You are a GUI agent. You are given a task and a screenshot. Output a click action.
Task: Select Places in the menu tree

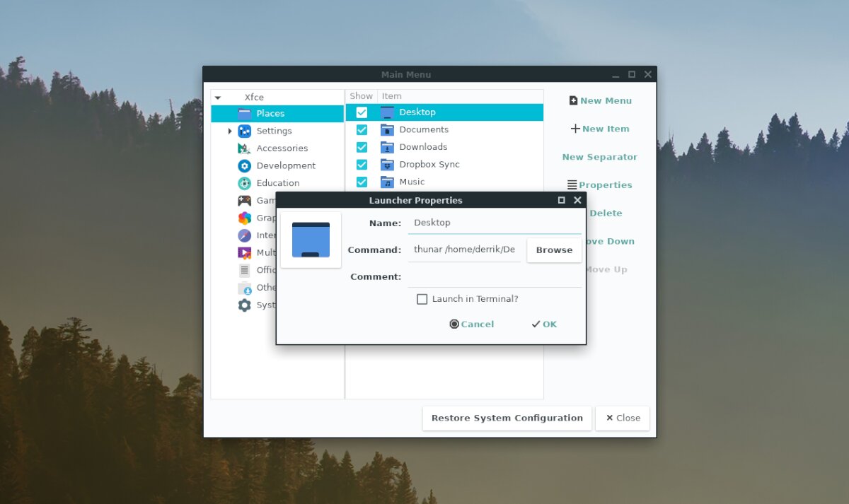(x=270, y=114)
